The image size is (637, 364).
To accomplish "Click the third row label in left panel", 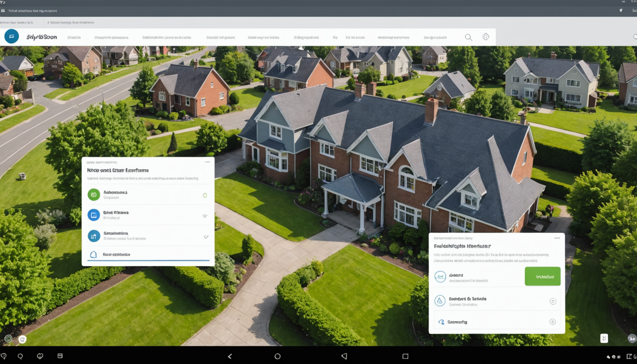I will tap(116, 233).
